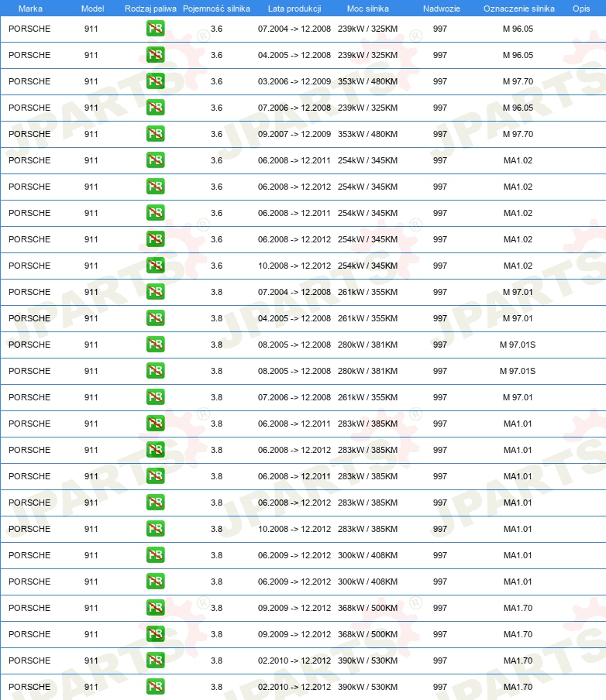
Task: Click 239kW / 325KM in 07.2006 row
Action: (x=368, y=108)
